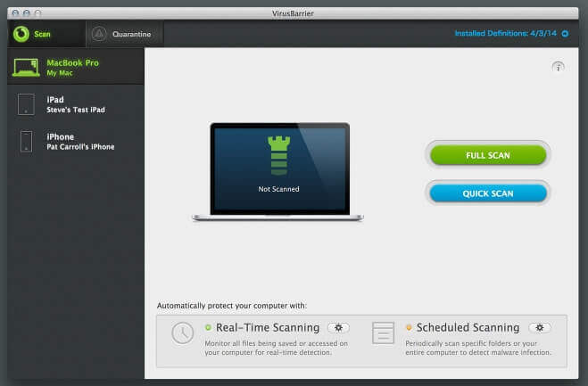Viewport: 588px width, 386px height.
Task: Click the laptop Not Scanned illustration
Action: click(x=277, y=172)
